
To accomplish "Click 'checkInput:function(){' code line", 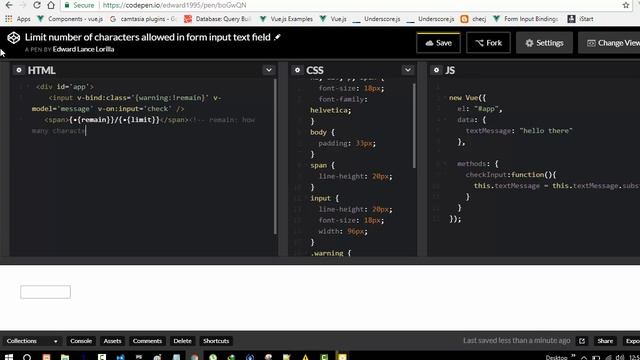I will (511, 175).
